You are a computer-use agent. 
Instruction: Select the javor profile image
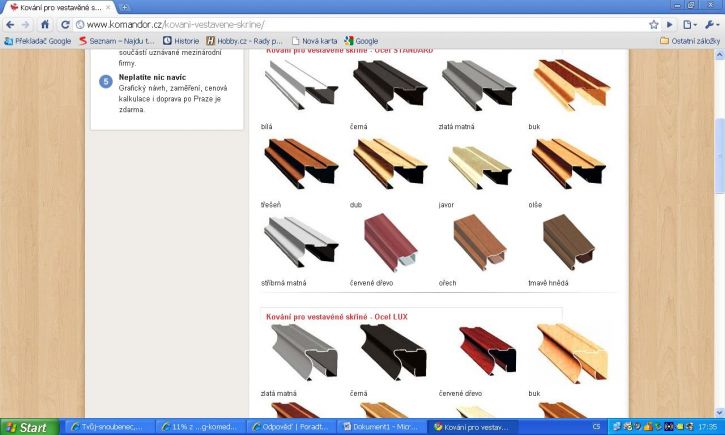(479, 167)
